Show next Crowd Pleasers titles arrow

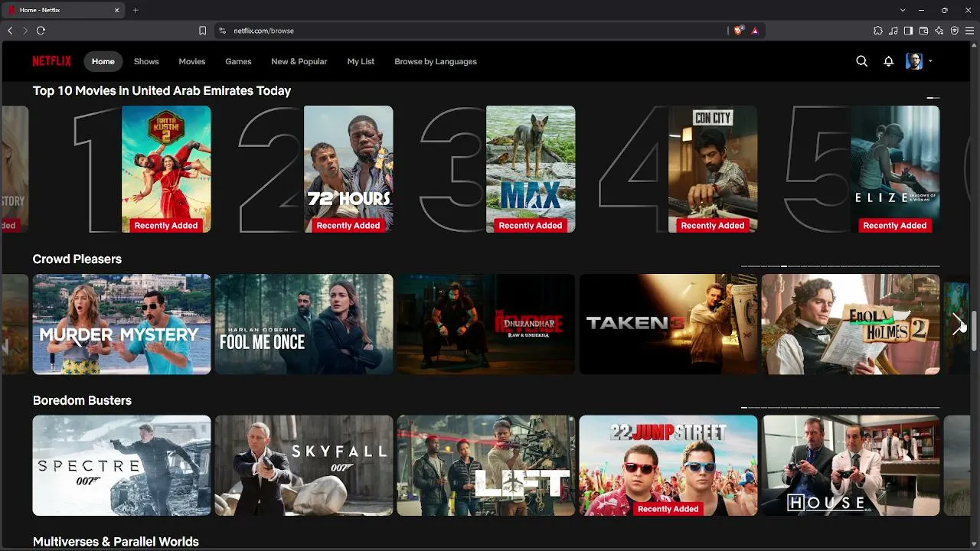click(x=957, y=324)
